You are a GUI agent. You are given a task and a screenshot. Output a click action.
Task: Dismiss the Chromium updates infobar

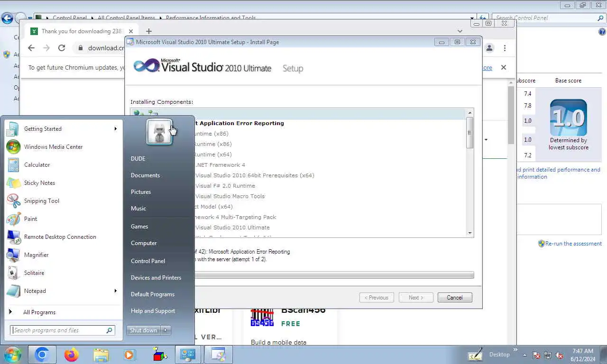[x=504, y=68]
